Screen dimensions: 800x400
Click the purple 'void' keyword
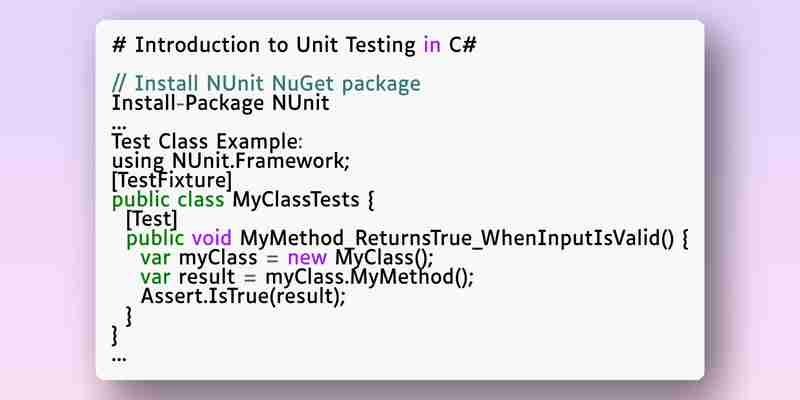(x=212, y=238)
